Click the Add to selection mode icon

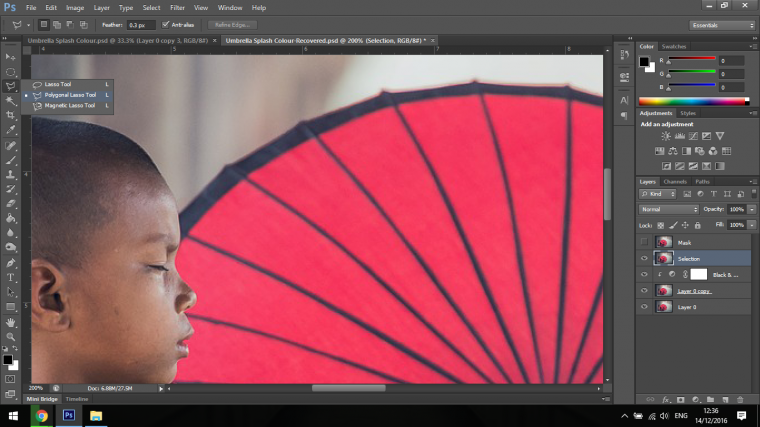point(57,25)
